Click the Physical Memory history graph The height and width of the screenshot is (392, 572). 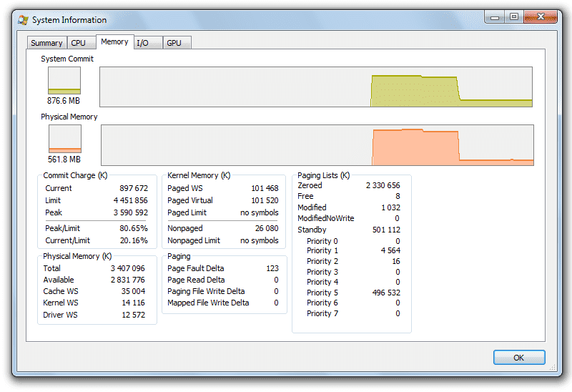317,145
